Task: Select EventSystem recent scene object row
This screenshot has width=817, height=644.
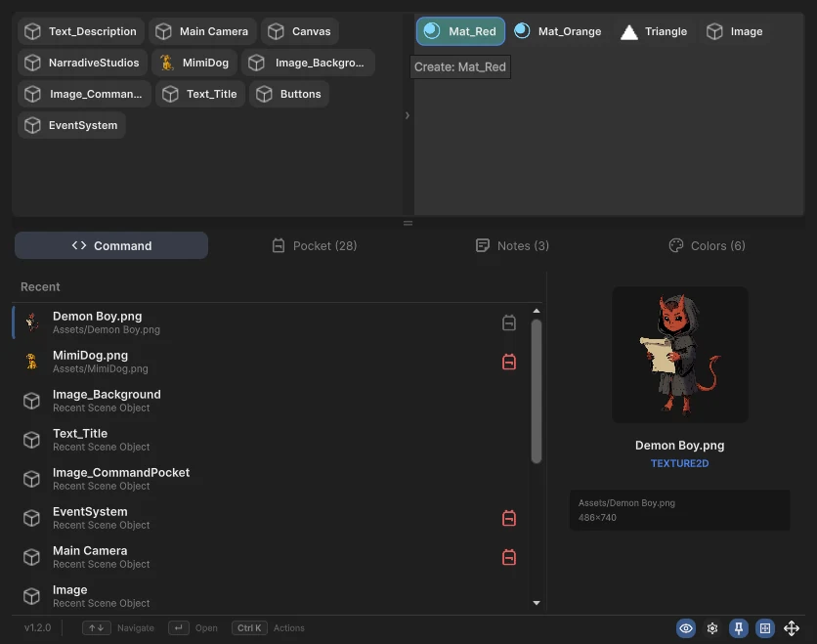Action: 271,518
